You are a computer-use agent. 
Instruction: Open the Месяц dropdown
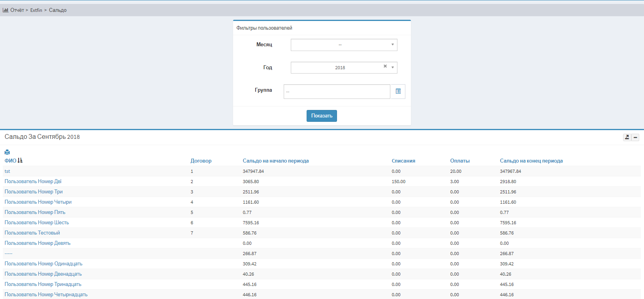344,45
